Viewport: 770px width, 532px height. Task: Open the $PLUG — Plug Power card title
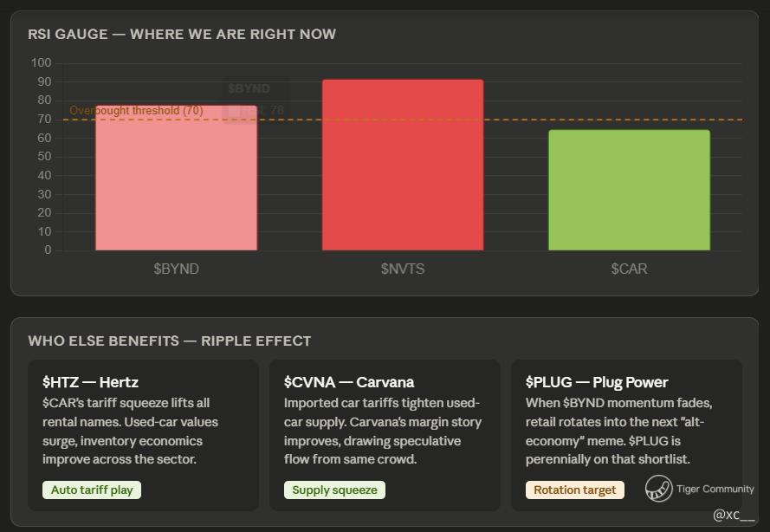pyautogui.click(x=597, y=382)
